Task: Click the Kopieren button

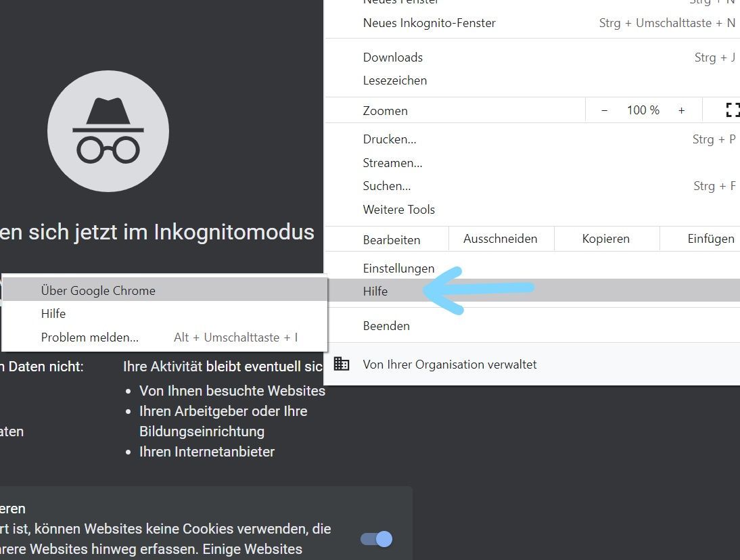Action: (607, 239)
